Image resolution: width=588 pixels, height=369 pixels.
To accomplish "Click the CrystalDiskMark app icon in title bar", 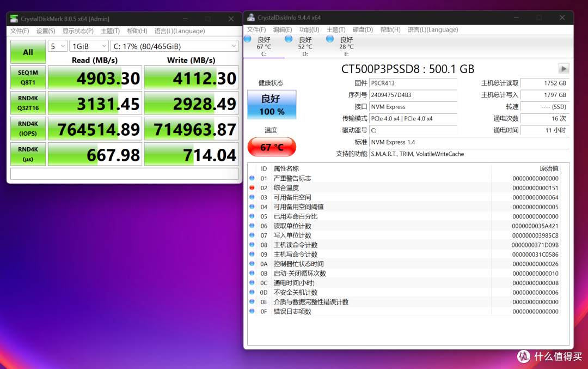I will click(x=14, y=19).
